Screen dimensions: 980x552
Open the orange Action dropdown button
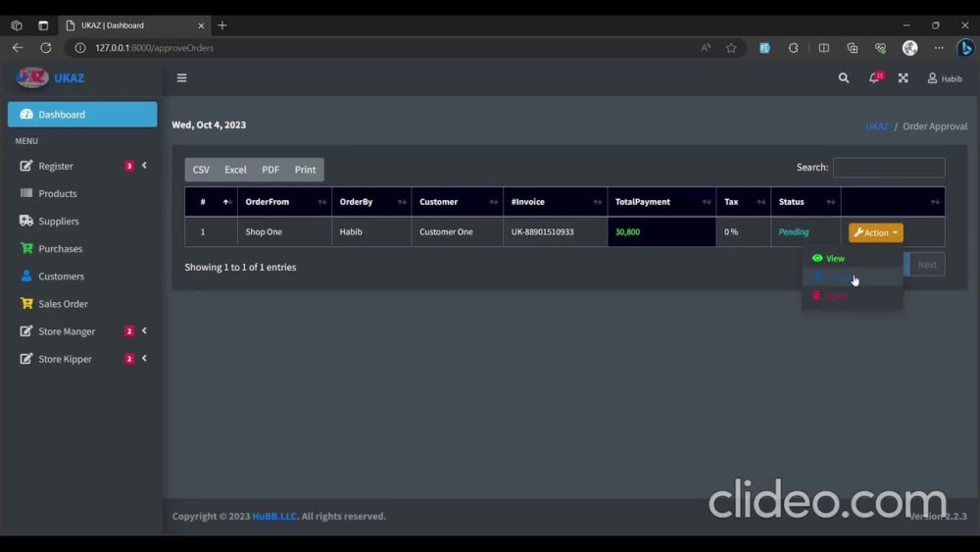click(x=875, y=232)
